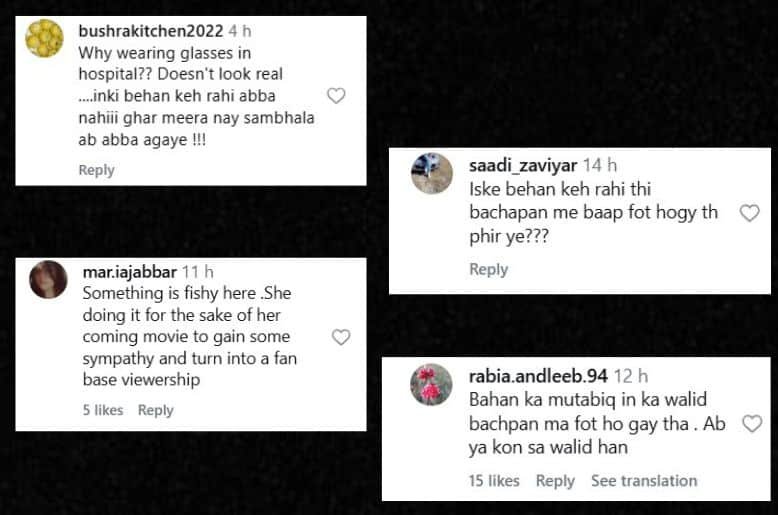778x515 pixels.
Task: View the 15 likes on rabia.andleeb.94's comment
Action: tap(494, 481)
